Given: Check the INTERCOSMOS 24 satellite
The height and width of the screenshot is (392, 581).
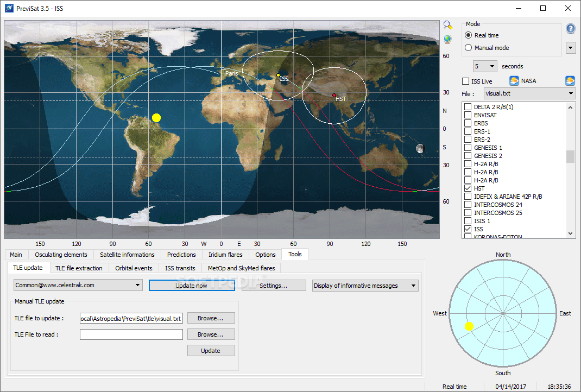Looking at the screenshot, I should [x=468, y=205].
